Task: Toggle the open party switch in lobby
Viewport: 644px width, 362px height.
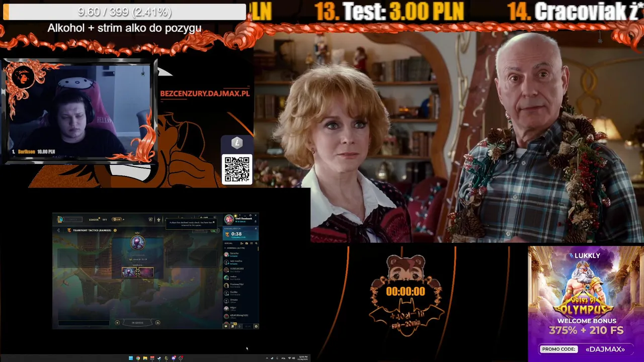Action: click(x=215, y=230)
